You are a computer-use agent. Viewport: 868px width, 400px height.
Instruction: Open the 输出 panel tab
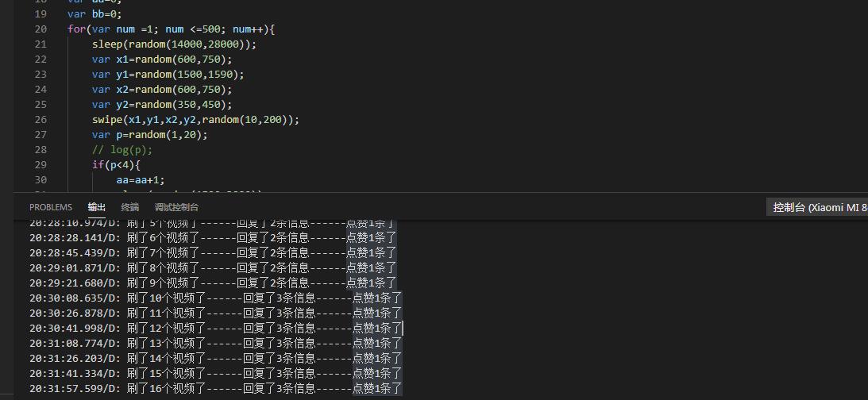(x=96, y=207)
